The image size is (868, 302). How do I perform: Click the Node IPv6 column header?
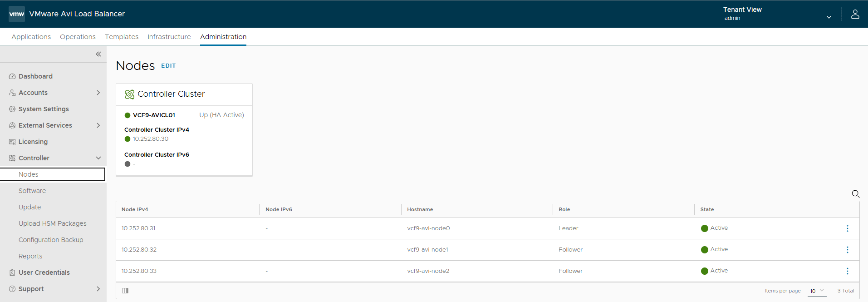279,209
